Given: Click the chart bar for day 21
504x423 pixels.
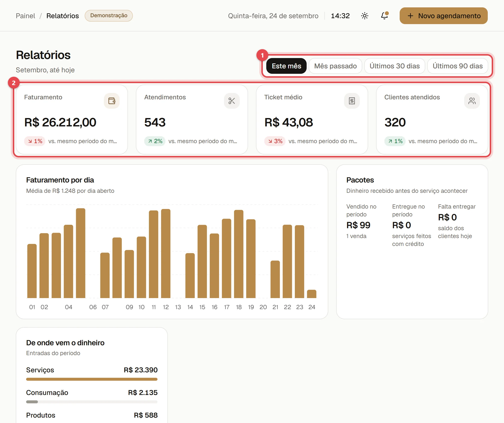Looking at the screenshot, I should coord(275,279).
